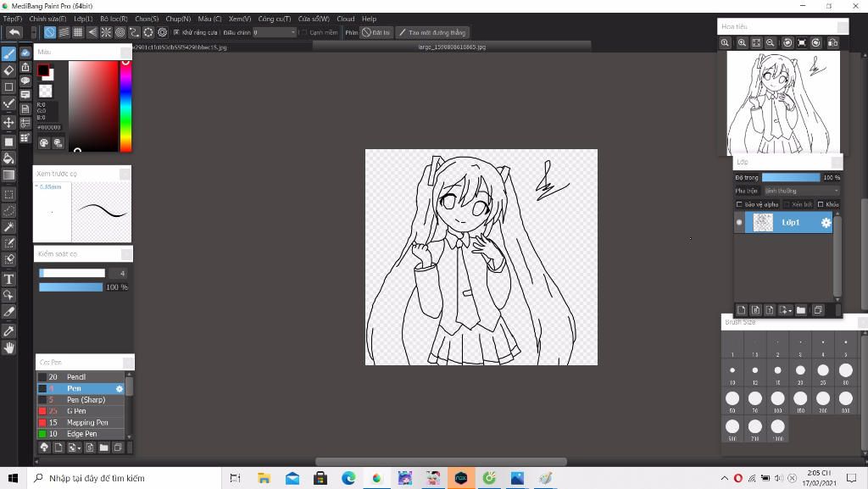
Task: Enable the radial snap
Action: click(106, 33)
